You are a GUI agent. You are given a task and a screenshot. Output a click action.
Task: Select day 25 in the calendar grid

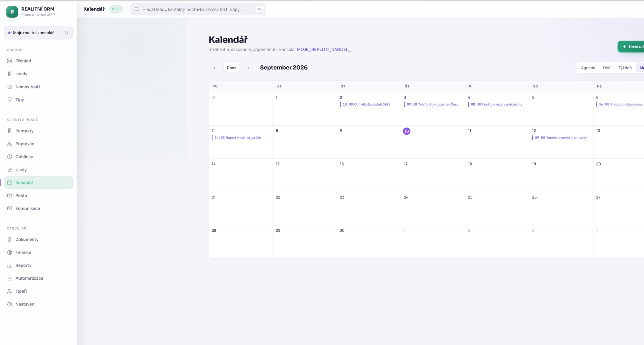tap(497, 208)
